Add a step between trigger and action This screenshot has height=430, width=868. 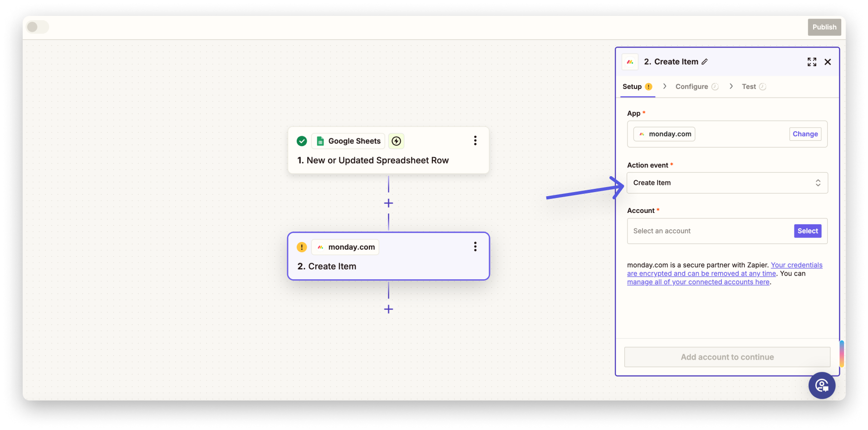click(388, 203)
